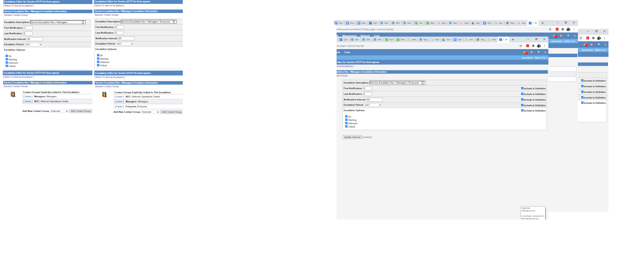Uncheck Critical option in form above Update General
644x254 pixels.
click(346, 127)
